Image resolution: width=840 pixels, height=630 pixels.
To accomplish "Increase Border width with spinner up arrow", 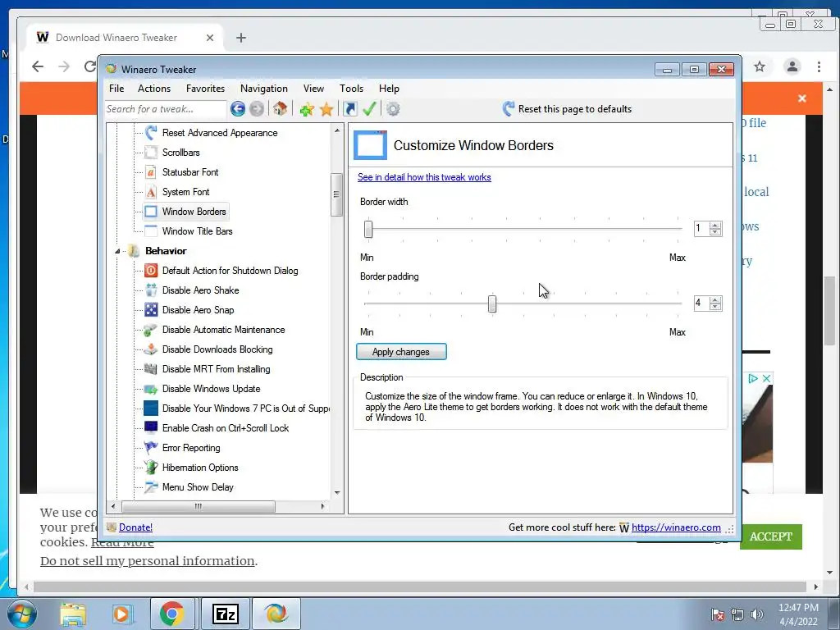I will tap(715, 225).
